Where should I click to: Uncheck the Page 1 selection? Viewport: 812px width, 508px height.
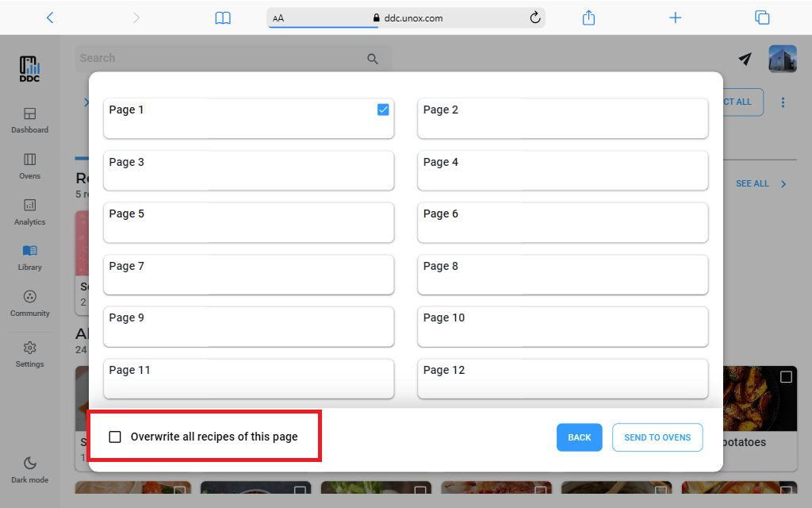click(x=383, y=110)
